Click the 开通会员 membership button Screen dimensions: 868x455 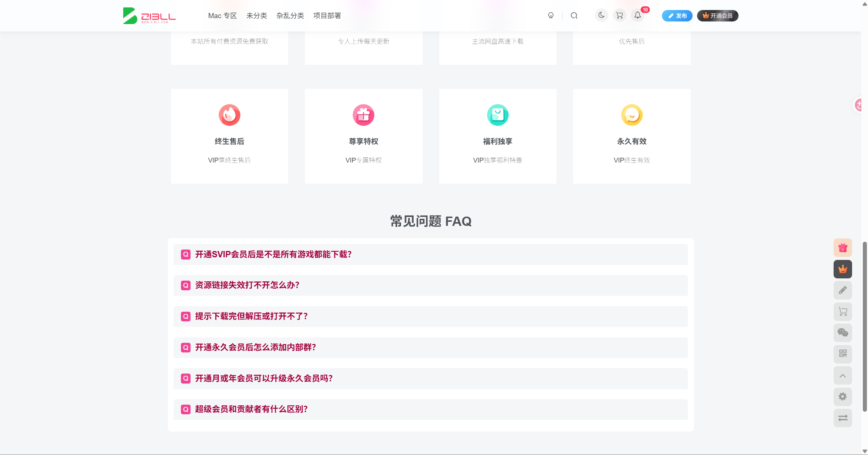717,16
